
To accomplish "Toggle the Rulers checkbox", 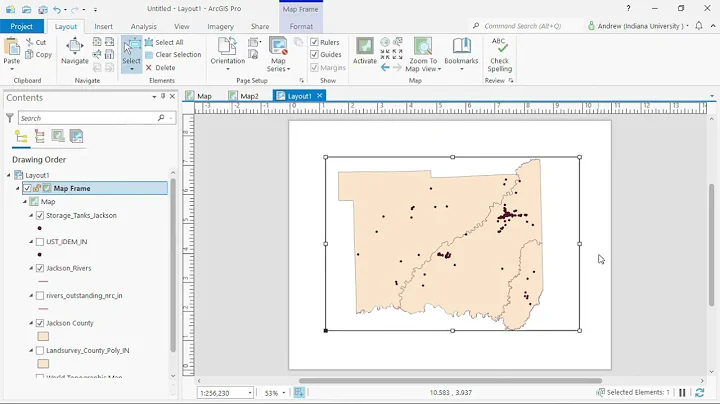I will tap(315, 42).
